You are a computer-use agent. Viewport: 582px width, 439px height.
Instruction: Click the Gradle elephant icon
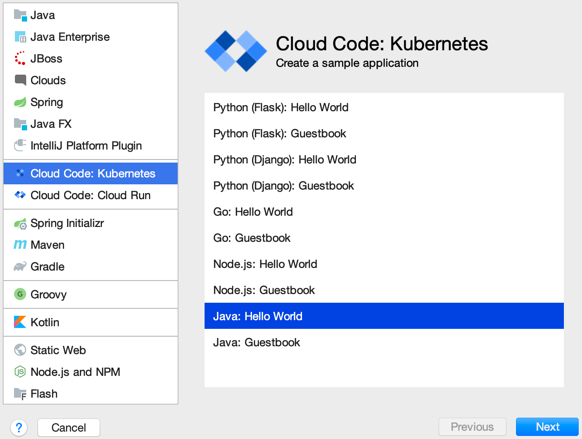point(20,266)
